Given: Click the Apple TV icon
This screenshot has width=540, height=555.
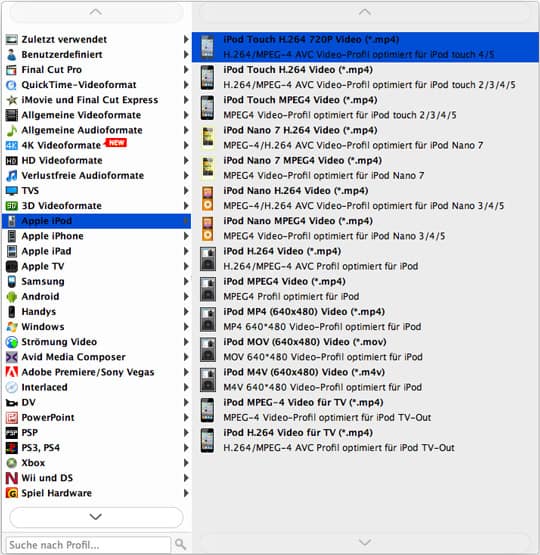Looking at the screenshot, I should 12,267.
